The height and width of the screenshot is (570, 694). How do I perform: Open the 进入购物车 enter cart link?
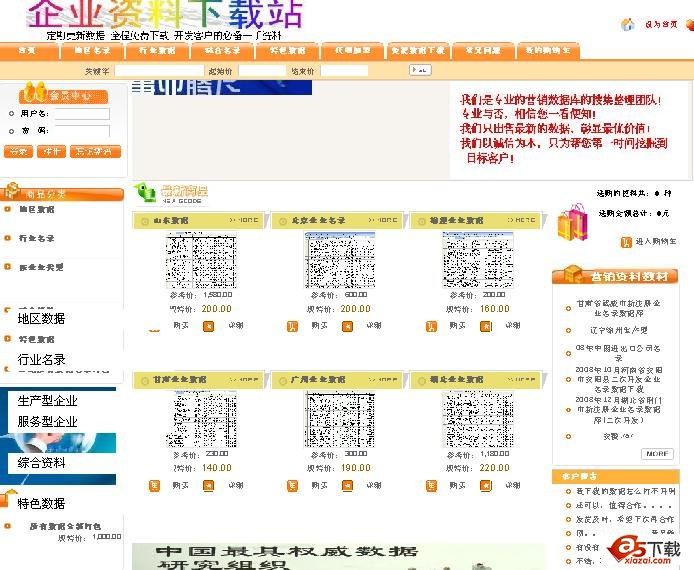tap(656, 241)
